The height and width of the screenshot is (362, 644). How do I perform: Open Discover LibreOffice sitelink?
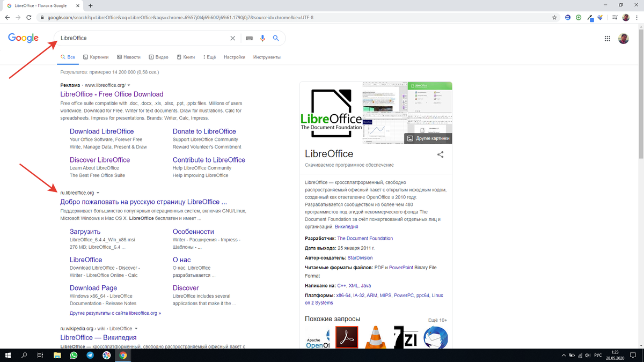(x=100, y=160)
